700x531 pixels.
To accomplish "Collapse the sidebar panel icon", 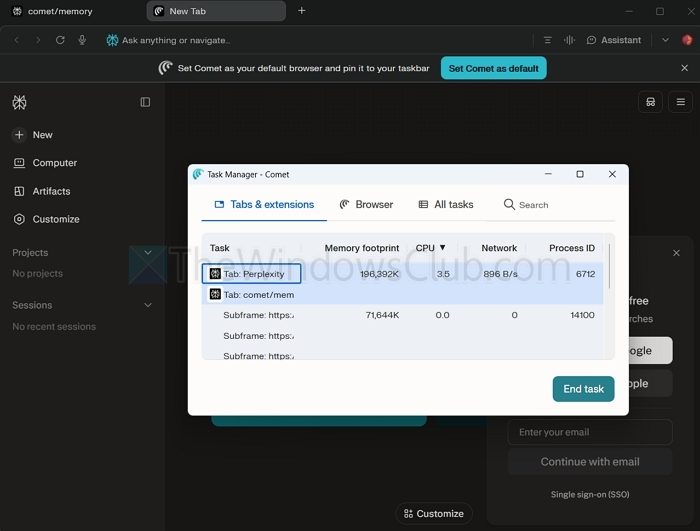I will pyautogui.click(x=145, y=102).
